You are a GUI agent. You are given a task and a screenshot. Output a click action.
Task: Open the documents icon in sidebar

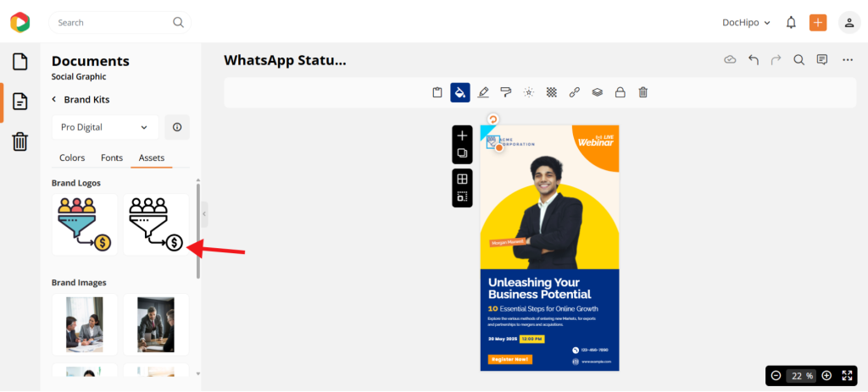click(20, 102)
